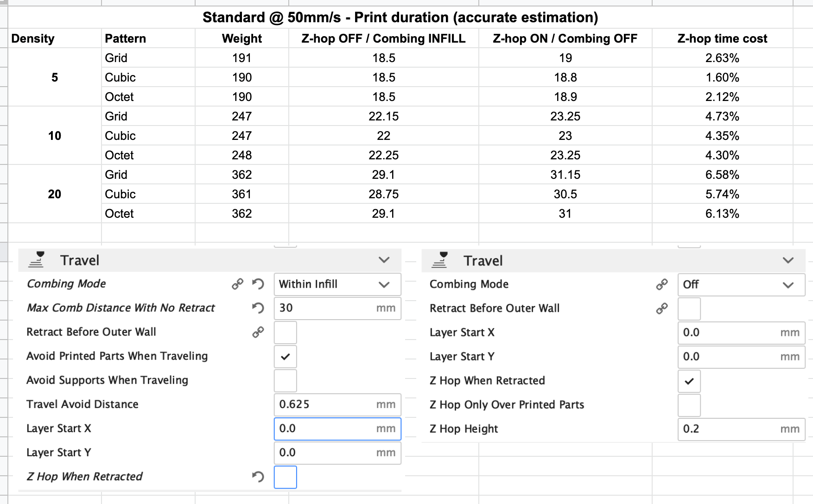Click Travel Avoid Distance setting label
Image resolution: width=813 pixels, height=504 pixels.
[83, 404]
